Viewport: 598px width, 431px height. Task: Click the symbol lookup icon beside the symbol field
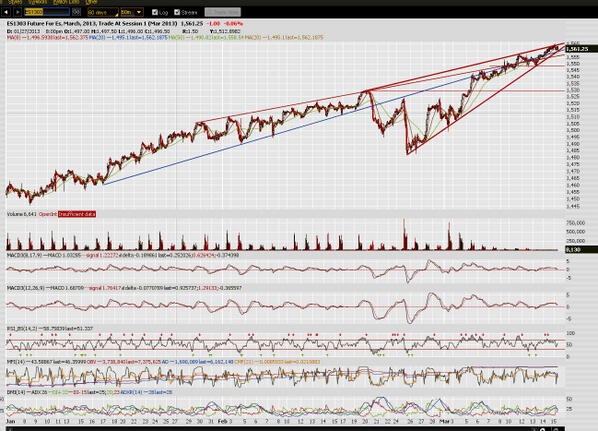click(x=76, y=12)
